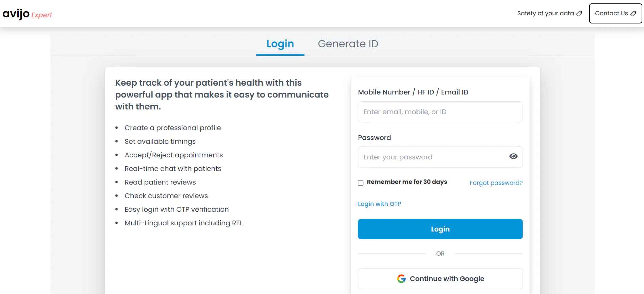Click the Expert text in the logo
This screenshot has height=294, width=644.
tap(42, 15)
